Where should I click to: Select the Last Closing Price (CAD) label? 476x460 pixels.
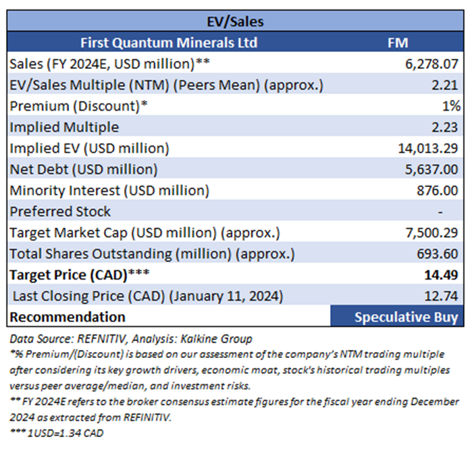pos(148,296)
